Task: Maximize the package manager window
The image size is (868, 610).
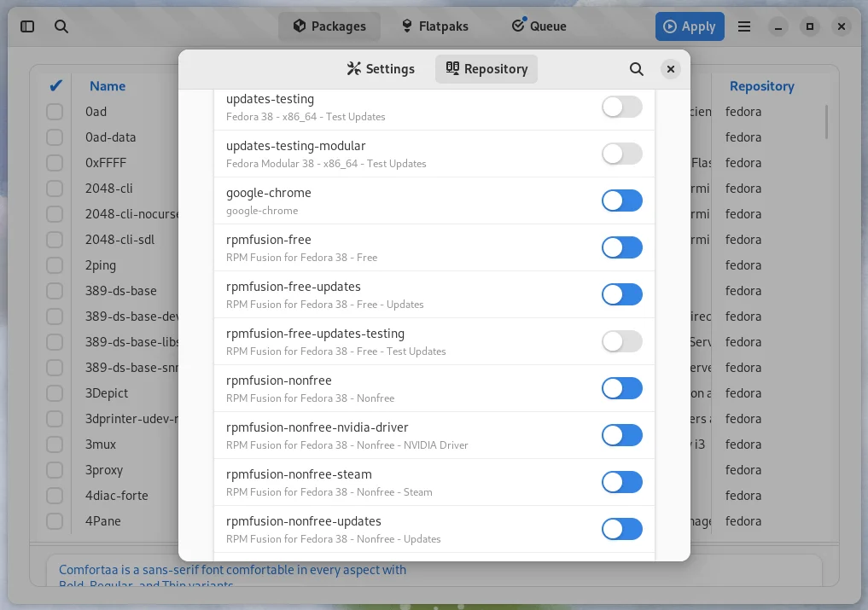Action: click(809, 26)
